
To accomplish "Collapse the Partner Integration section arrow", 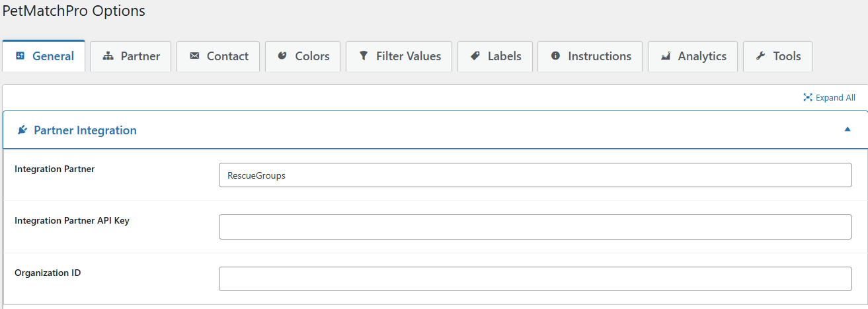I will (848, 130).
